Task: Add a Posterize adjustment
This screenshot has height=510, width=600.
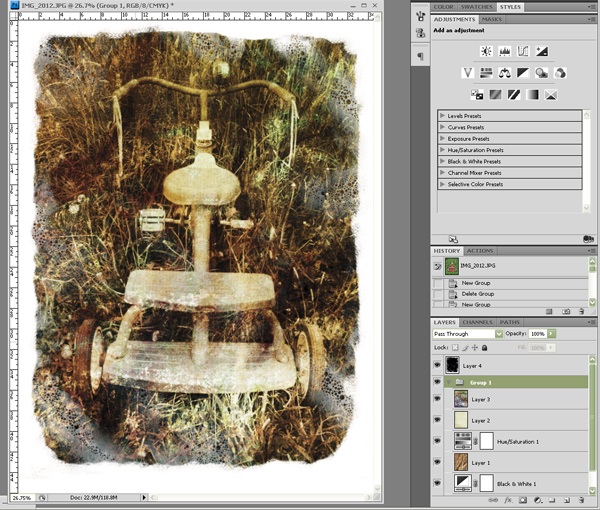Action: coord(495,95)
